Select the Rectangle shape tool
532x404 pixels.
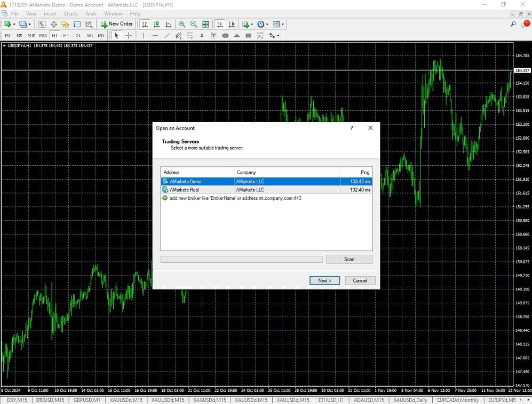tap(248, 36)
